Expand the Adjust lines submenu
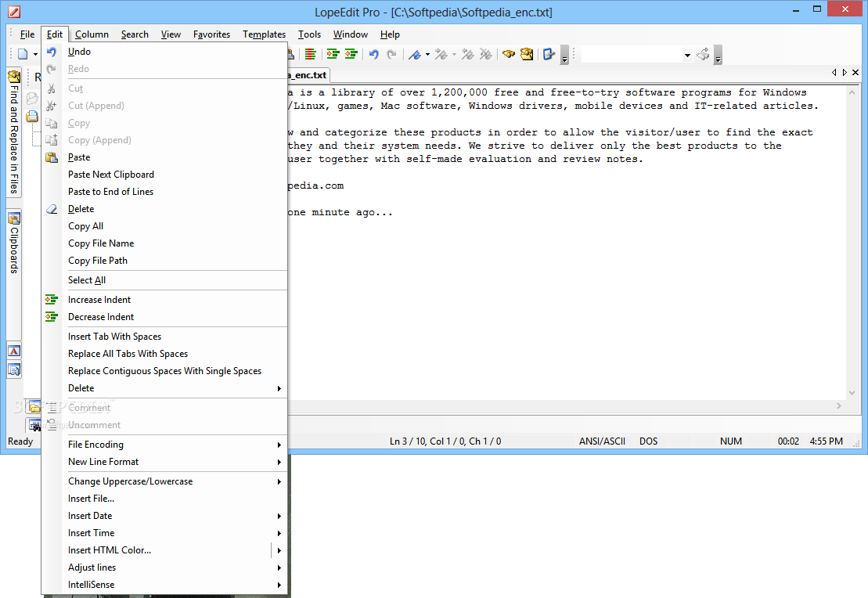The image size is (868, 598). (x=164, y=567)
